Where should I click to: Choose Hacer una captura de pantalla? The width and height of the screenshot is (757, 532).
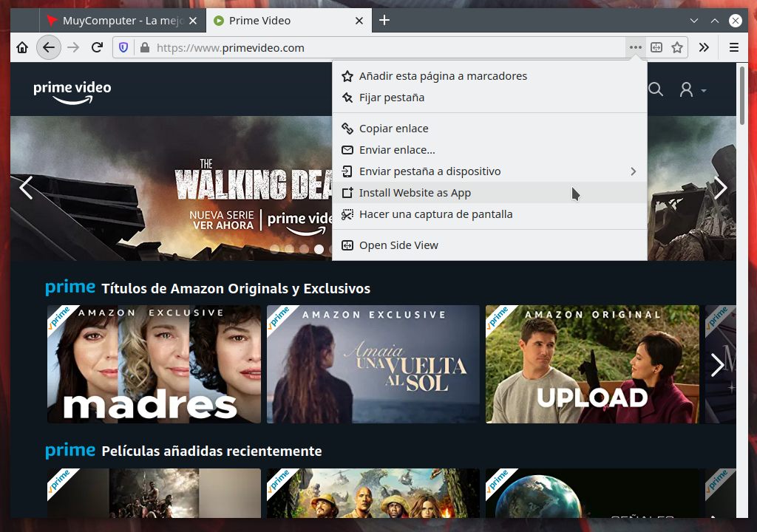[435, 214]
